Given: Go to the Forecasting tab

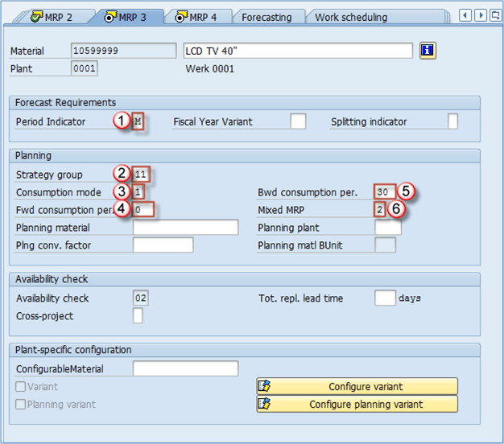Looking at the screenshot, I should pos(266,17).
